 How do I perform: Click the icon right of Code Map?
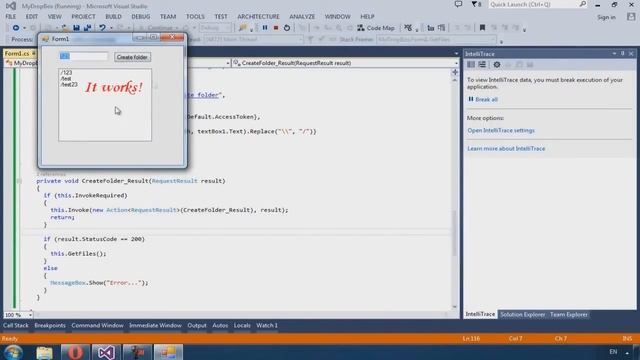[408, 28]
